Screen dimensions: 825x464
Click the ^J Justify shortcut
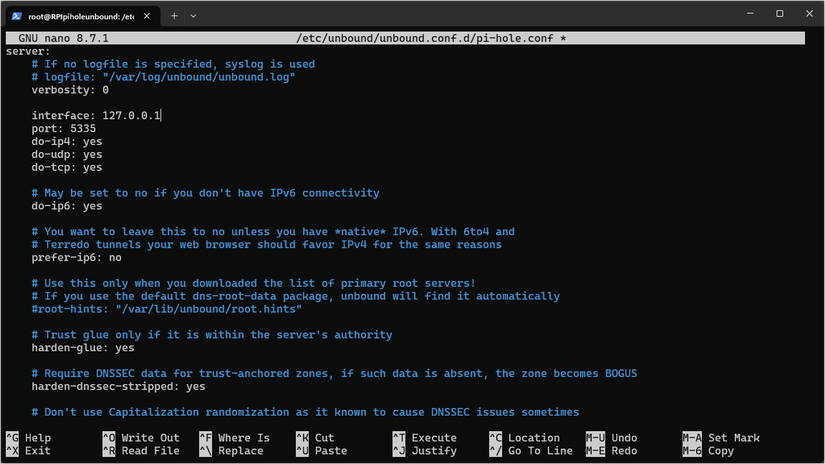pos(425,451)
